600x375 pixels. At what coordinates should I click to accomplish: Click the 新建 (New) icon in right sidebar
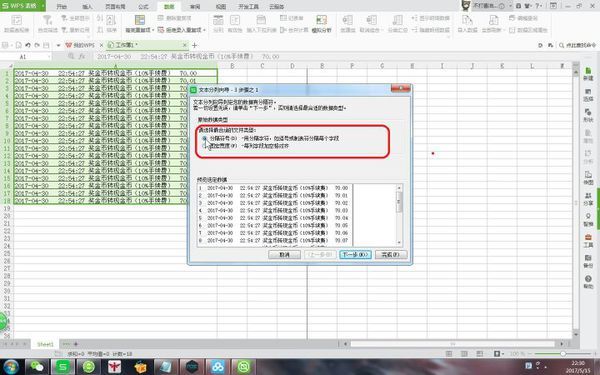click(588, 73)
